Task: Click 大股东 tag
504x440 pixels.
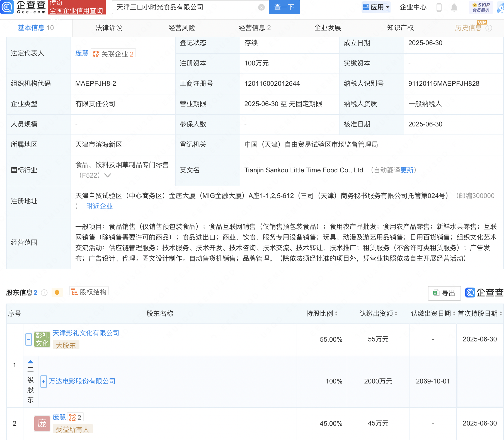Action: point(66,345)
